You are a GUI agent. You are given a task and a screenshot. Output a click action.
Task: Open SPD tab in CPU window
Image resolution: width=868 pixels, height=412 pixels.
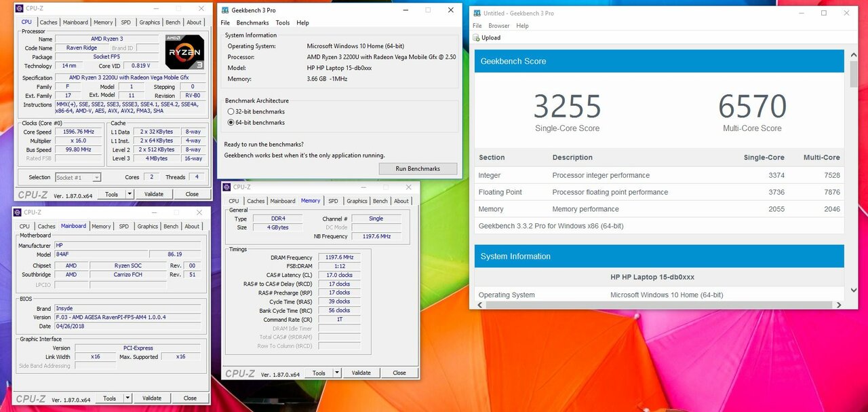126,22
